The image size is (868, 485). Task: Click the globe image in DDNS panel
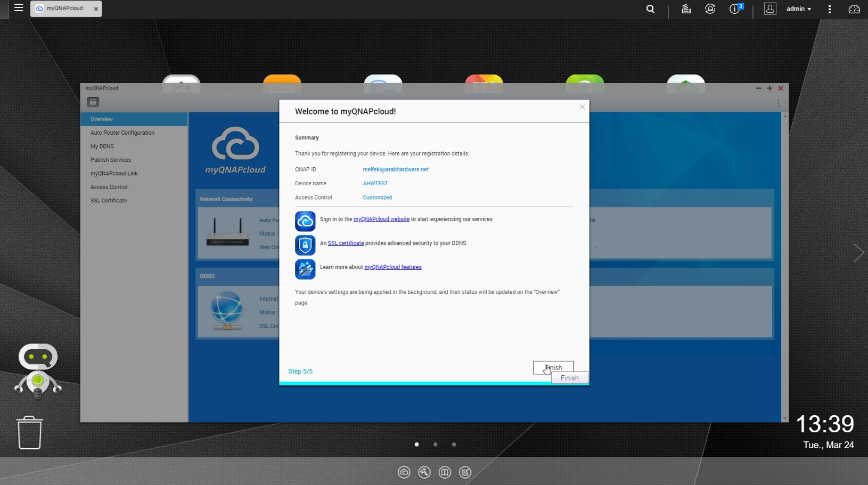[227, 310]
